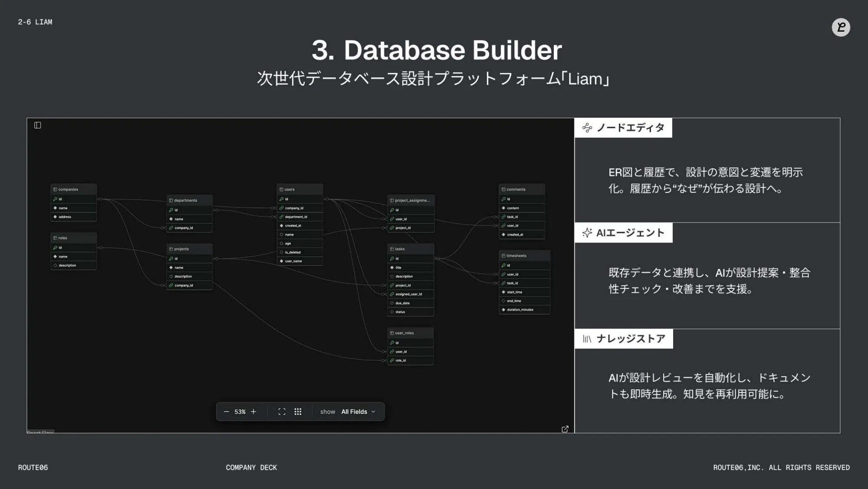Image resolution: width=868 pixels, height=489 pixels.
Task: Click the tidy up grid icon
Action: (x=298, y=412)
